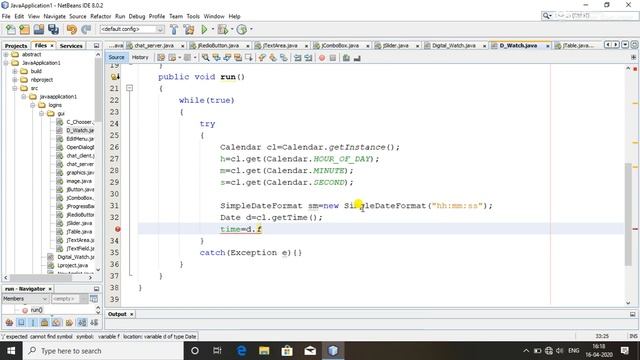Click the Windows Start button

[11, 351]
